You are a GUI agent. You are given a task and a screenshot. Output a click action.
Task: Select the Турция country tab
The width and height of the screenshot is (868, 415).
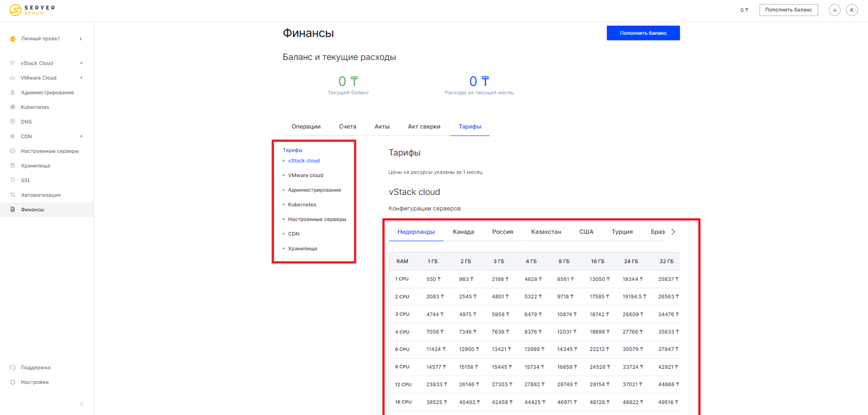622,232
